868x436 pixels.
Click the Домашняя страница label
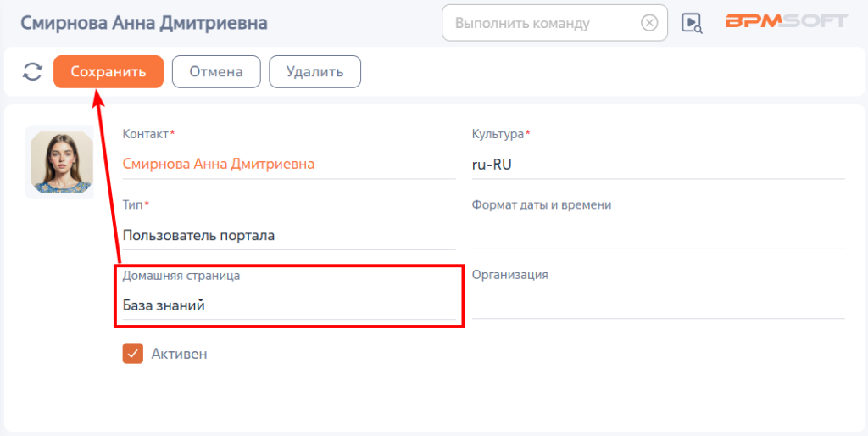[x=181, y=276]
